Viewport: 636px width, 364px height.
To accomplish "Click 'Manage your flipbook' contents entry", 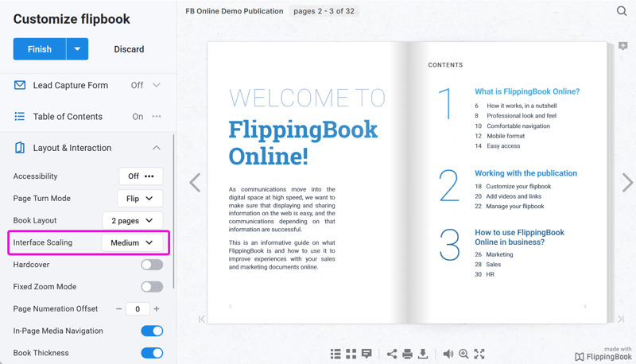I will click(x=515, y=207).
